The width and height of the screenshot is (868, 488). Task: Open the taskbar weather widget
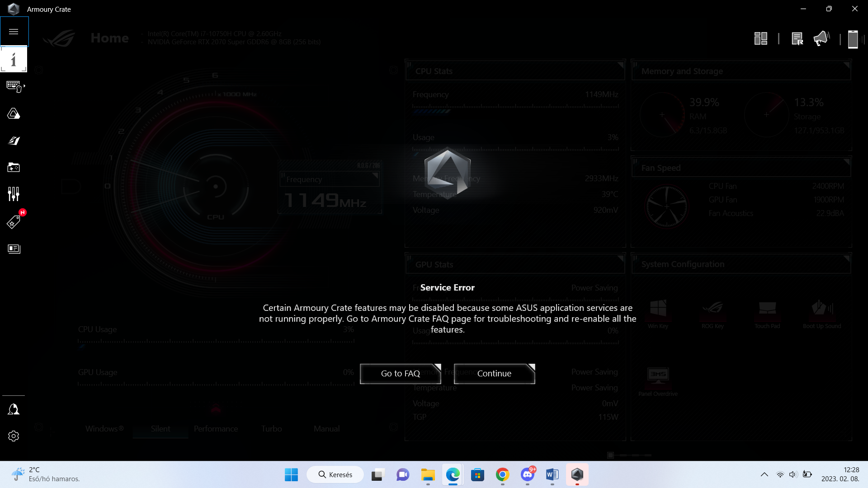point(45,474)
